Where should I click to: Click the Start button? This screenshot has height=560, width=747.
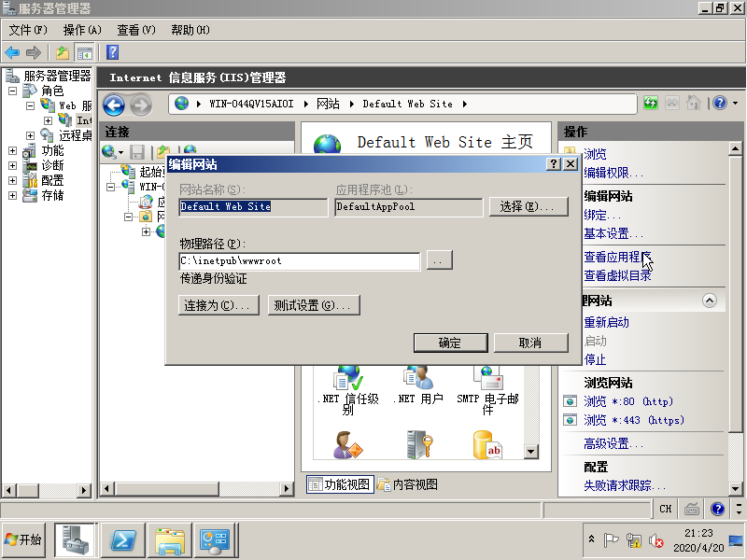coord(24,540)
